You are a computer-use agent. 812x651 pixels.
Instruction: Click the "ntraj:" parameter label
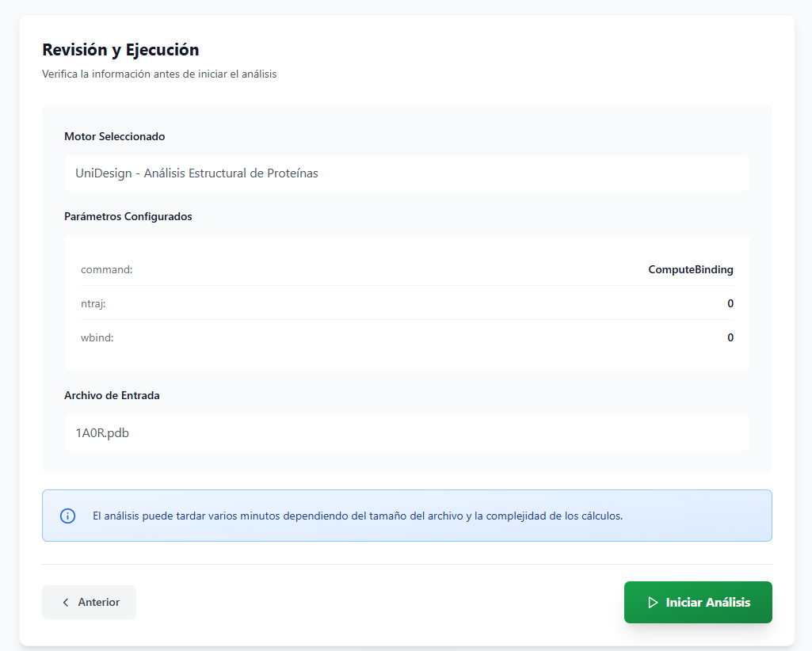[93, 303]
